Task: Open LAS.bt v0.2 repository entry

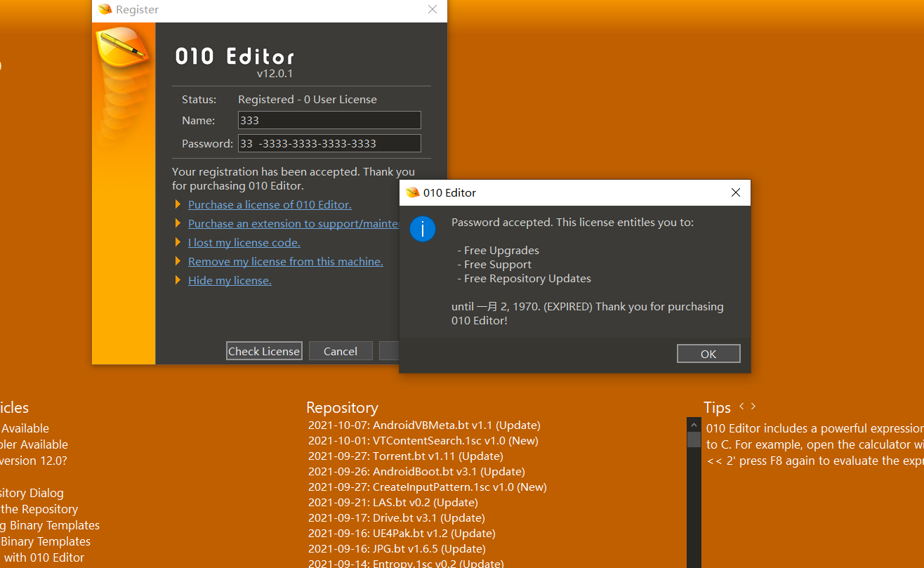Action: (x=393, y=503)
